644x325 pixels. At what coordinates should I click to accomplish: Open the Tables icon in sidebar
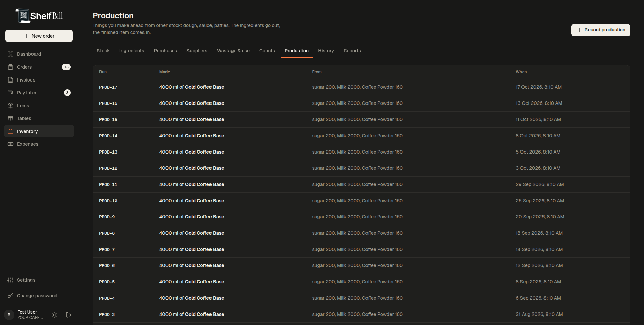point(10,118)
